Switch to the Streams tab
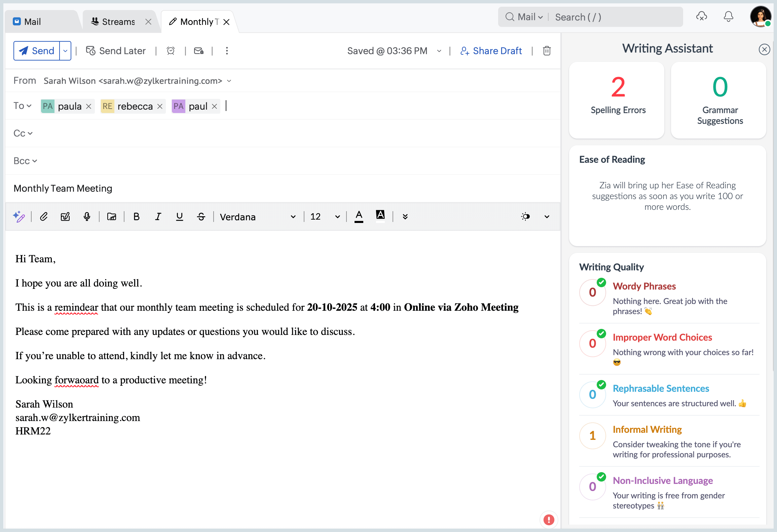This screenshot has width=777, height=532. [118, 22]
